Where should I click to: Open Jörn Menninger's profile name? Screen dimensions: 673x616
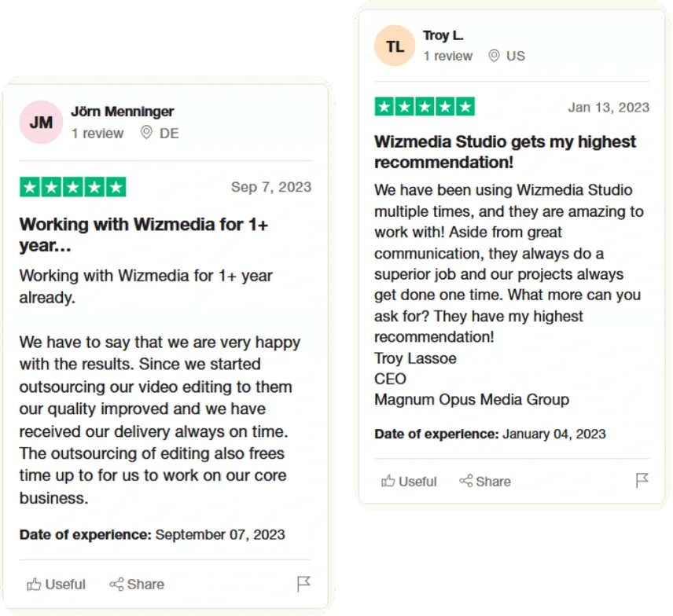click(123, 112)
